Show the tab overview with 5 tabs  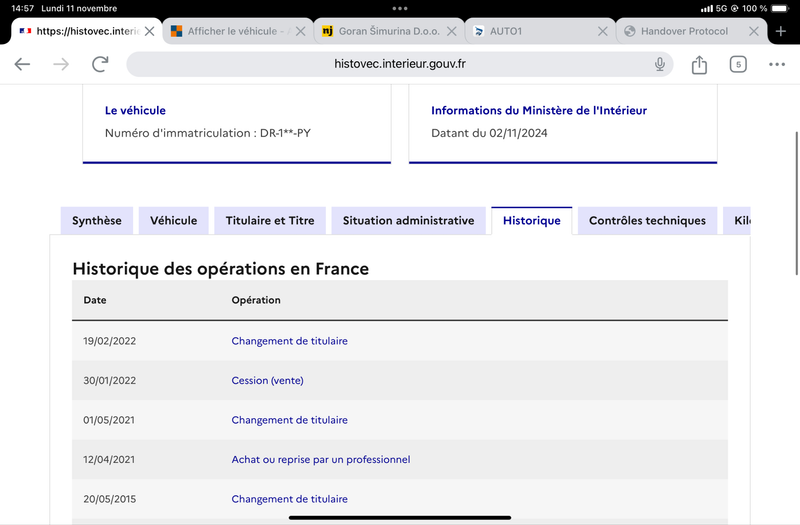point(738,64)
